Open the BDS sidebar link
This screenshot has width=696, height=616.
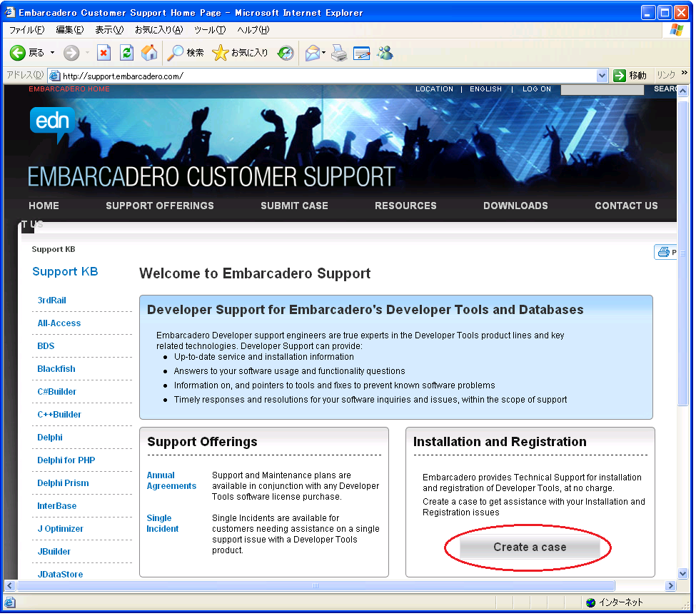click(46, 347)
